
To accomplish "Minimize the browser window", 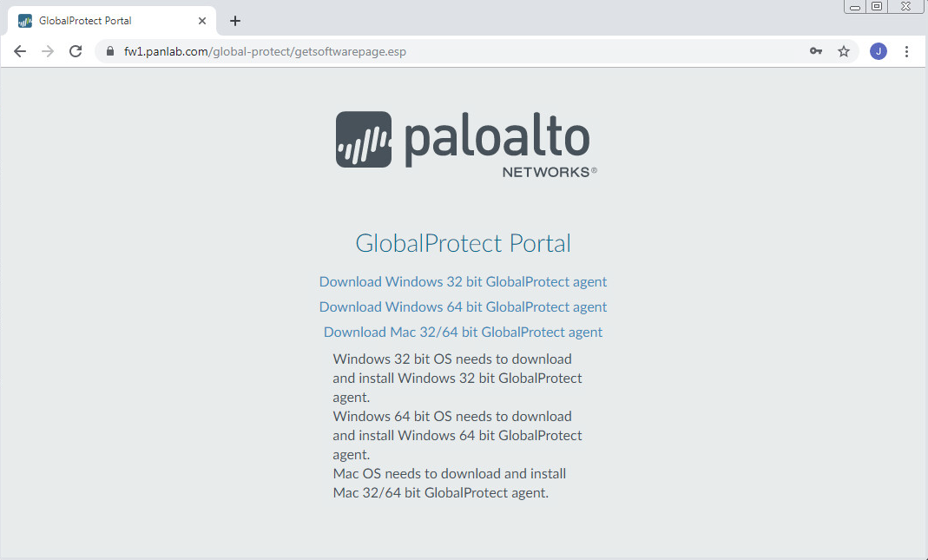I will point(853,6).
